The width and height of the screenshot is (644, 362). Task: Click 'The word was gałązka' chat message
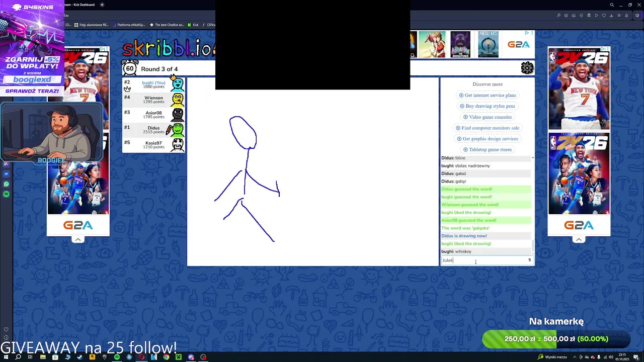pyautogui.click(x=465, y=228)
